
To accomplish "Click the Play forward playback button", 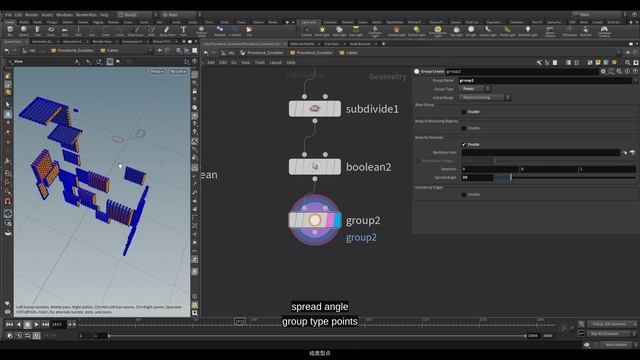I will coord(36,324).
